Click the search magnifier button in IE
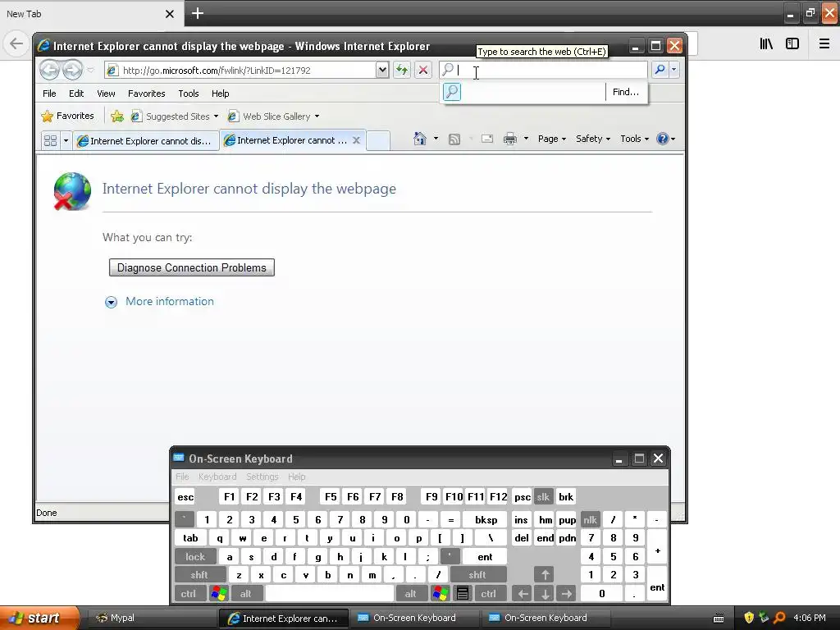840x630 pixels. pyautogui.click(x=660, y=70)
